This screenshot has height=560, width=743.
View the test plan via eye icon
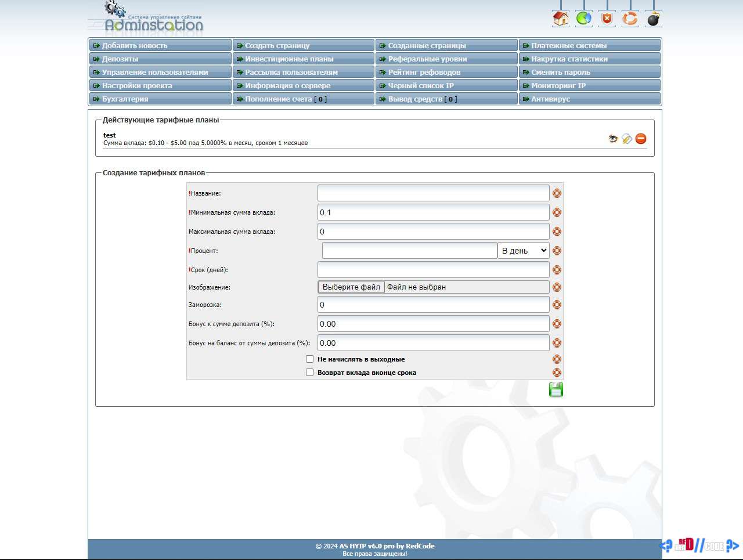point(613,138)
